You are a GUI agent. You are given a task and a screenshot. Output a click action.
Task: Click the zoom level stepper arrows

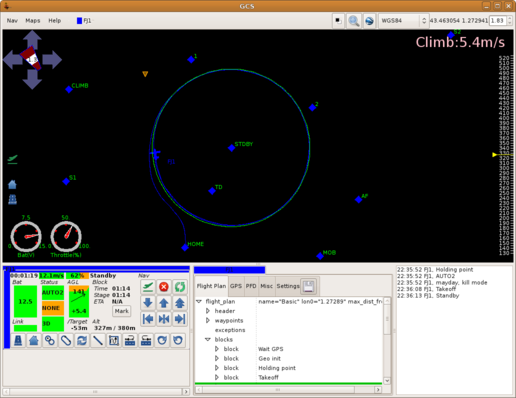pyautogui.click(x=510, y=21)
